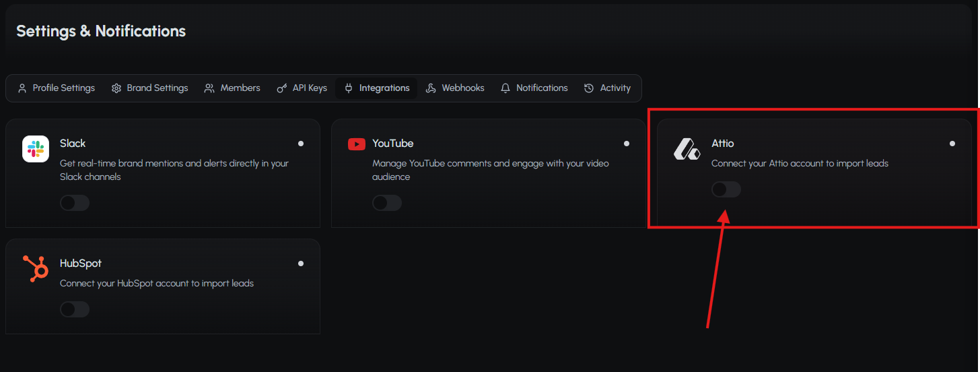The image size is (980, 372).
Task: Click the history clock icon beside Activity
Action: [590, 88]
